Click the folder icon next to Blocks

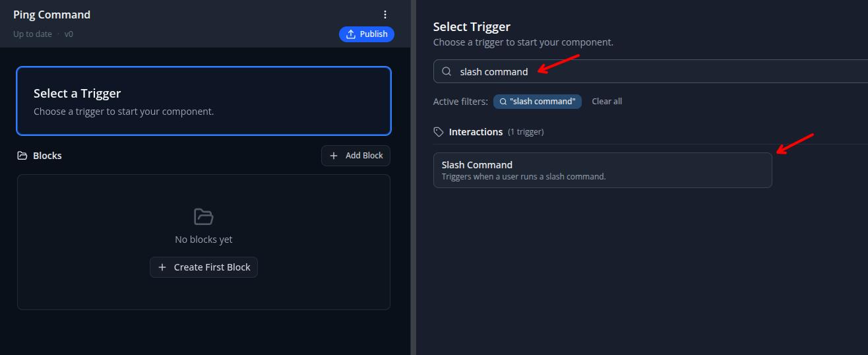22,156
